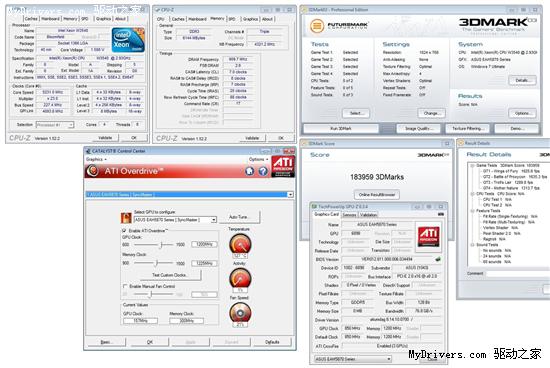Click Select button under 3DMark Tests

tap(356, 113)
